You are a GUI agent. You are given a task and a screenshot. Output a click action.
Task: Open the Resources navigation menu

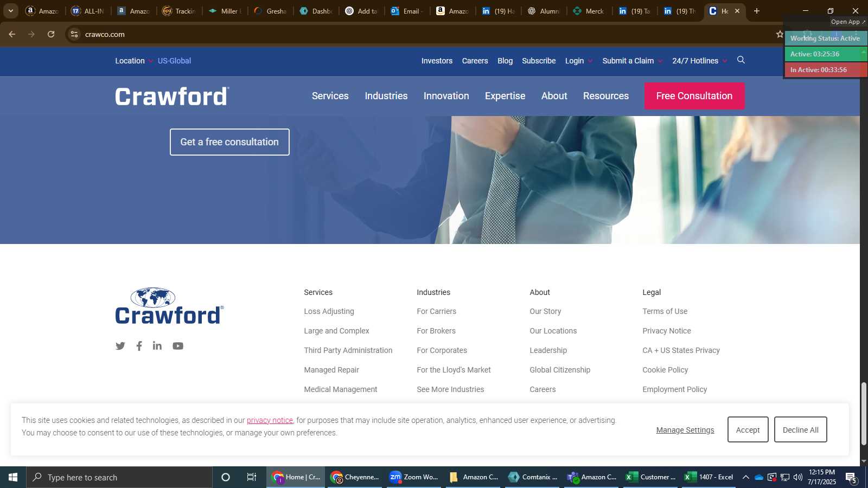point(606,96)
